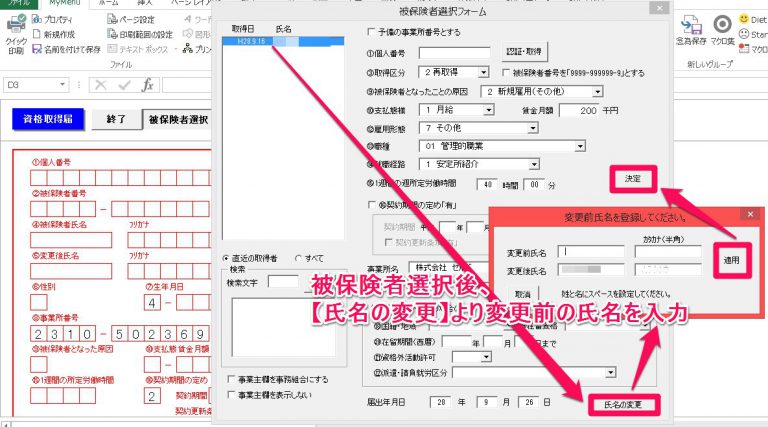Select 直近の取得者 radio button
Image resolution: width=768 pixels, height=427 pixels.
pyautogui.click(x=226, y=258)
